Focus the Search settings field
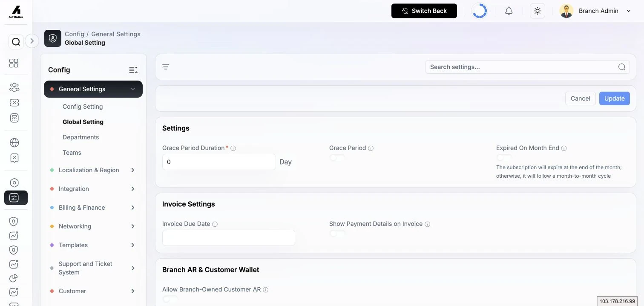Viewport: 644px width, 306px height. [x=528, y=67]
